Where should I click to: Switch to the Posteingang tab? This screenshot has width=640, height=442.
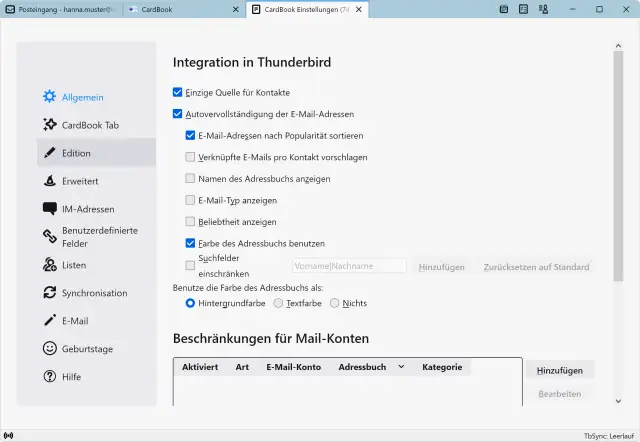[x=62, y=9]
